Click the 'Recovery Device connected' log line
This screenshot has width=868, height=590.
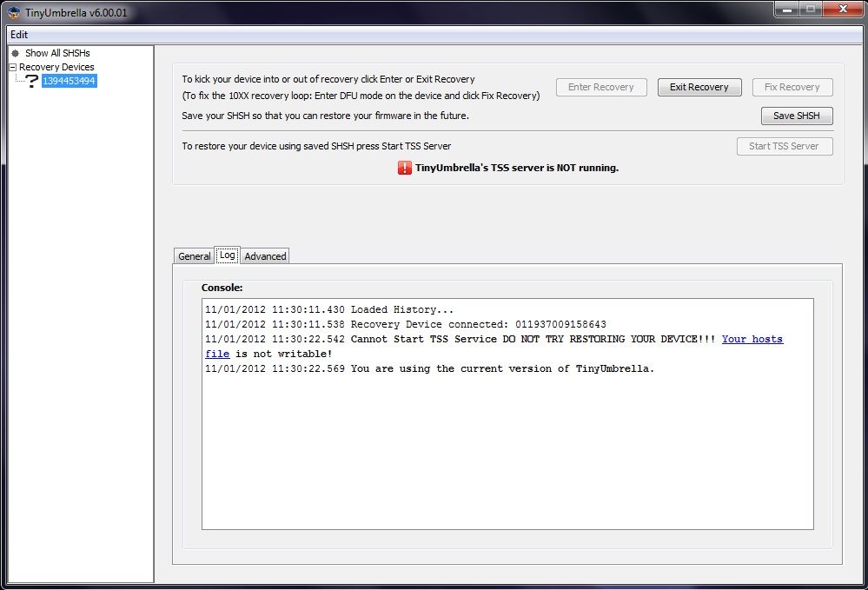[406, 324]
